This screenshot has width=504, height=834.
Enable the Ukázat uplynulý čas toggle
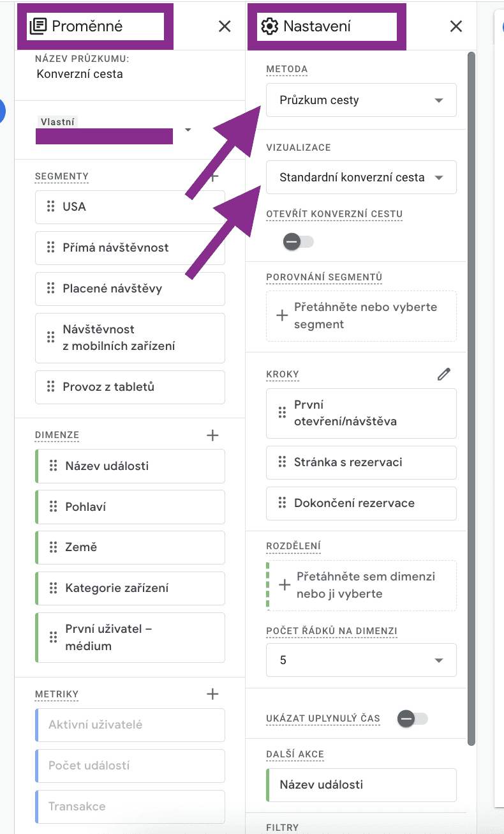(411, 719)
